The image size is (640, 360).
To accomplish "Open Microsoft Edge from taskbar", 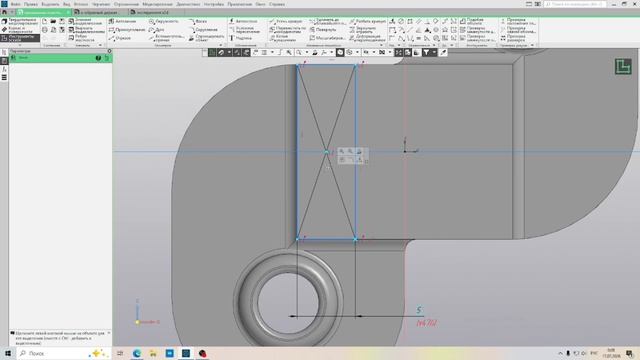I will [137, 353].
